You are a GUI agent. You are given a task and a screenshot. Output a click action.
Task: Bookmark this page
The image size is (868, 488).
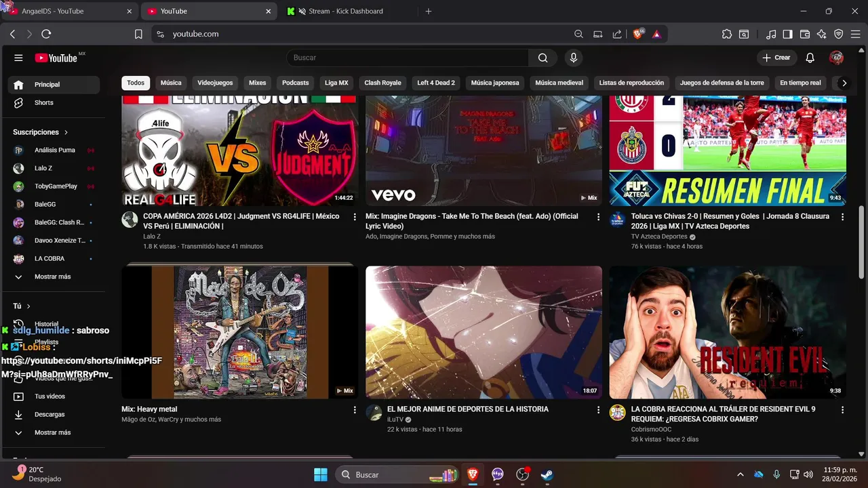click(138, 34)
